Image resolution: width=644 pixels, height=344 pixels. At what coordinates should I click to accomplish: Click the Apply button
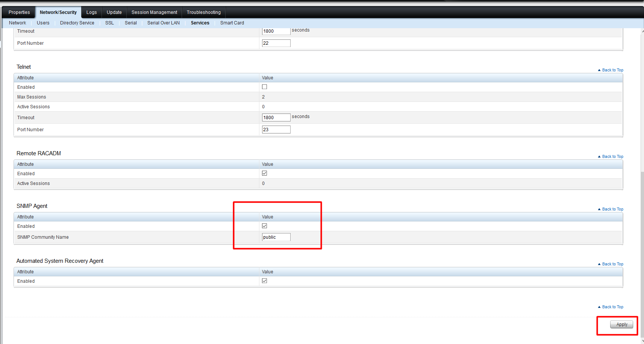(622, 324)
